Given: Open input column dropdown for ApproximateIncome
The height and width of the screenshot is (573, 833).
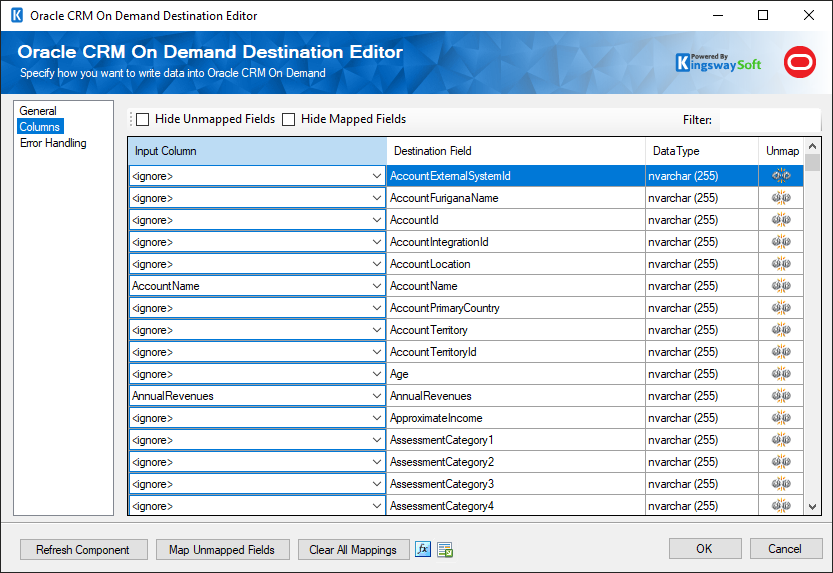Looking at the screenshot, I should point(377,418).
